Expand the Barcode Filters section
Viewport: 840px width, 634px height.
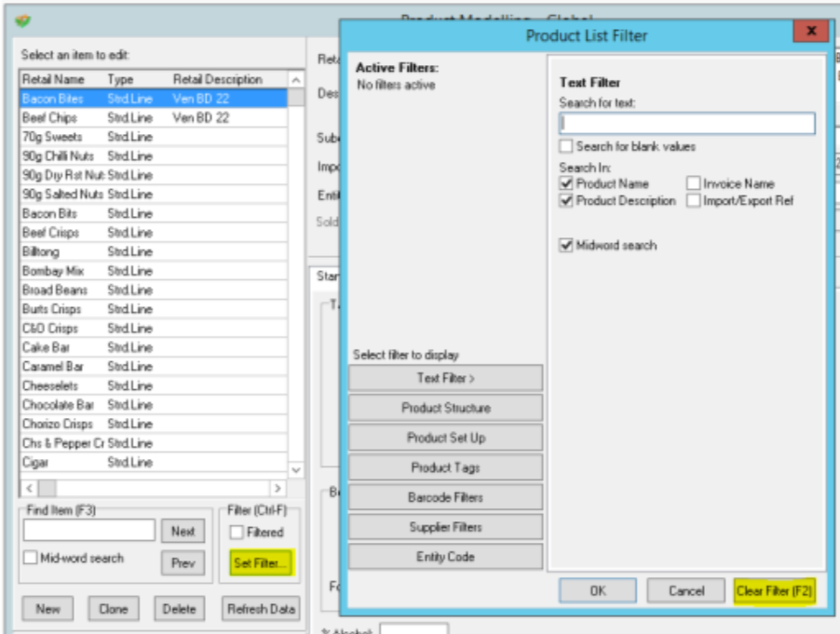click(445, 497)
